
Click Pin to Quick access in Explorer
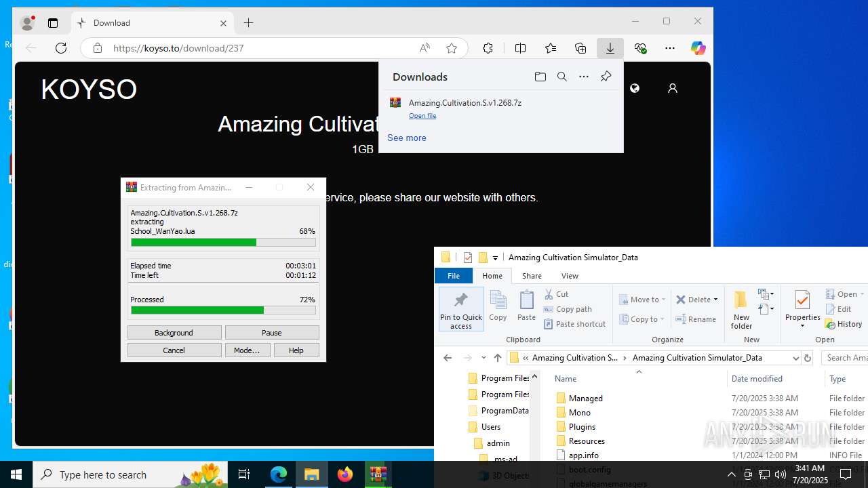pyautogui.click(x=461, y=310)
